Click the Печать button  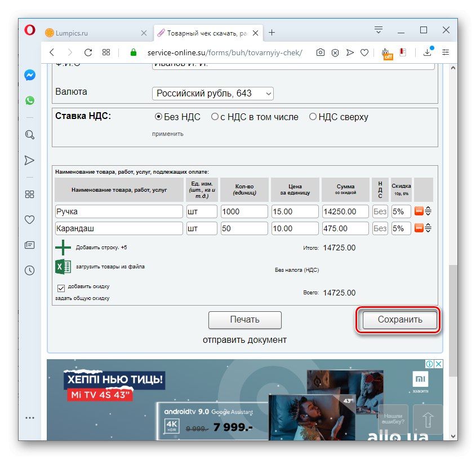coord(245,320)
